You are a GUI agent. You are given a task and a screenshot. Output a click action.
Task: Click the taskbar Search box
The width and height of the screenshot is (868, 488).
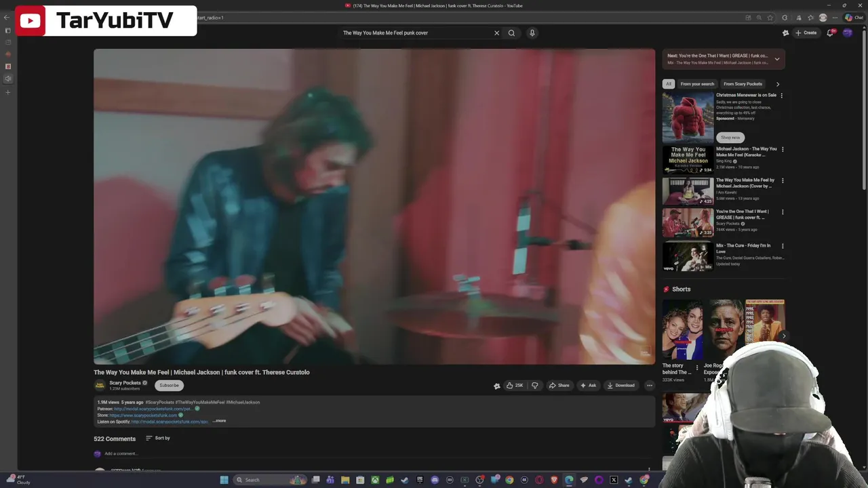pos(270,480)
